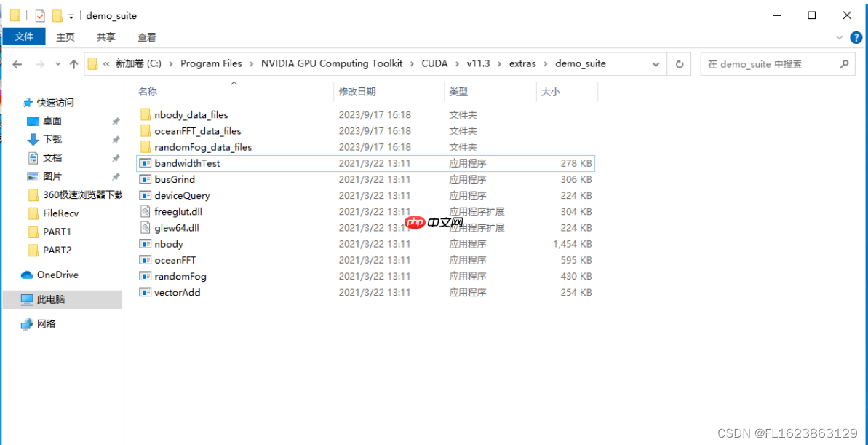Expand the ribbon with the chevron arrow

(x=839, y=36)
